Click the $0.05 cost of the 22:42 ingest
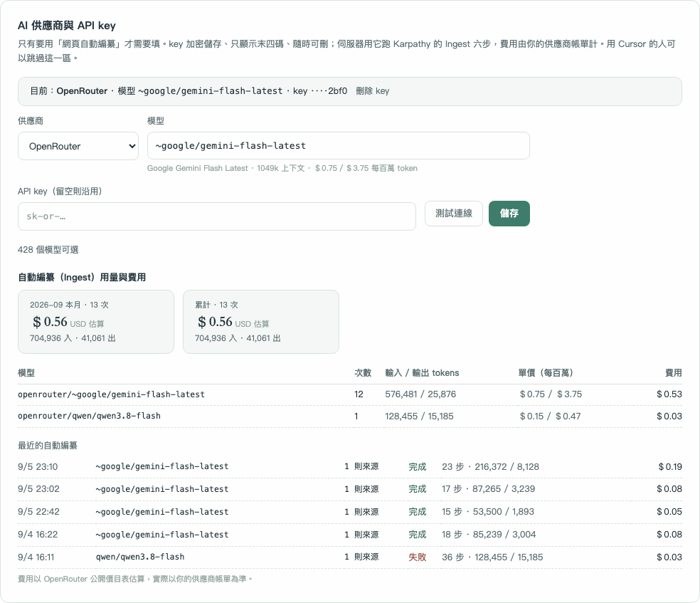This screenshot has height=603, width=700. pyautogui.click(x=669, y=512)
